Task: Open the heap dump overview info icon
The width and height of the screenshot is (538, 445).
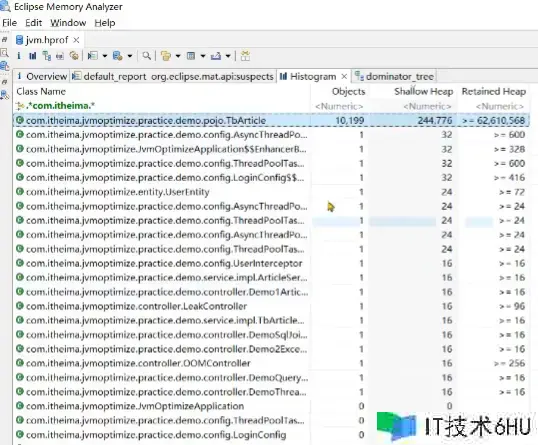Action: pos(19,56)
